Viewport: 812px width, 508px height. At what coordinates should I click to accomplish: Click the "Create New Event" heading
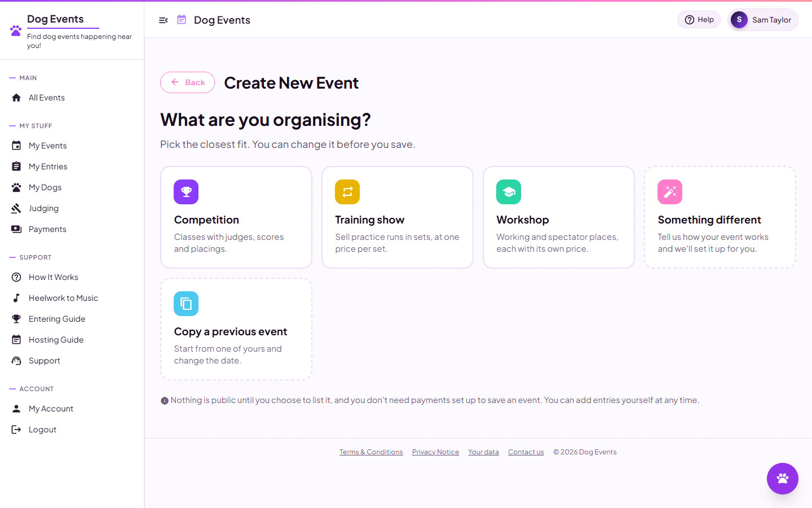pyautogui.click(x=291, y=83)
